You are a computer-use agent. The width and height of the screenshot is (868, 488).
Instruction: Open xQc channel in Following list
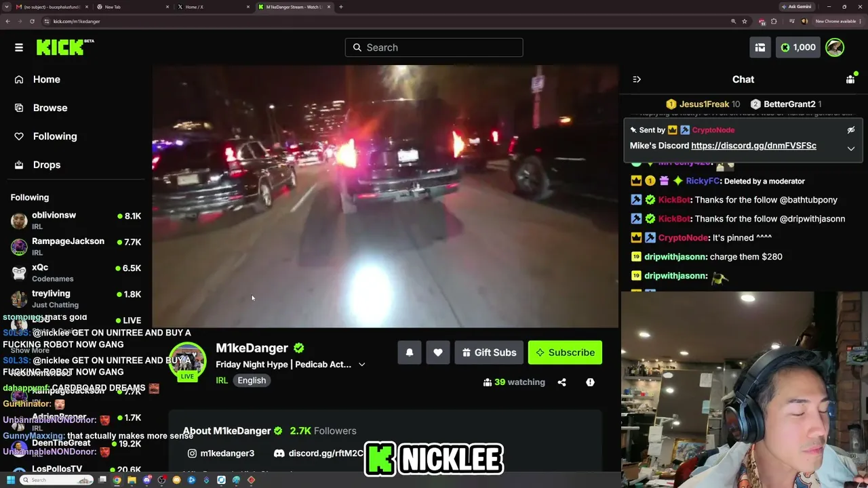tap(76, 272)
